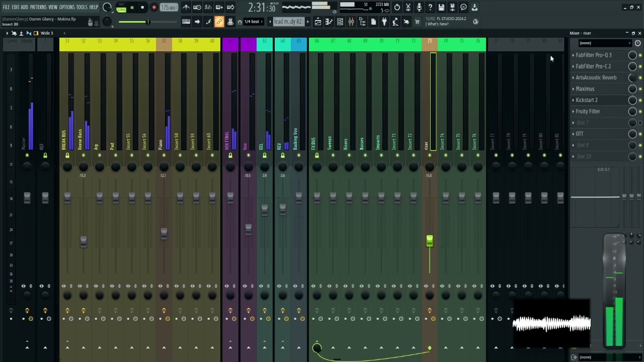This screenshot has height=362, width=644.
Task: Switch to SONG mode button
Action: [x=121, y=10]
